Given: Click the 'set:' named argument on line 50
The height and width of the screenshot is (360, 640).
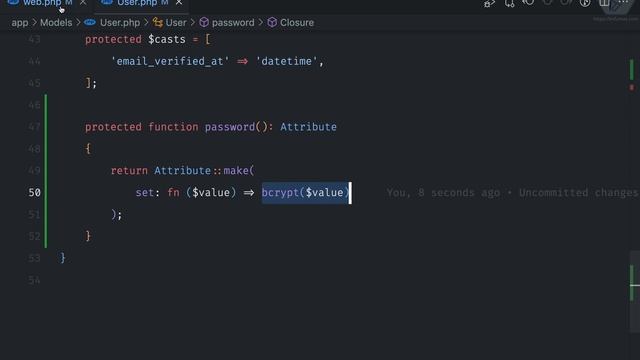Looking at the screenshot, I should coord(148,192).
